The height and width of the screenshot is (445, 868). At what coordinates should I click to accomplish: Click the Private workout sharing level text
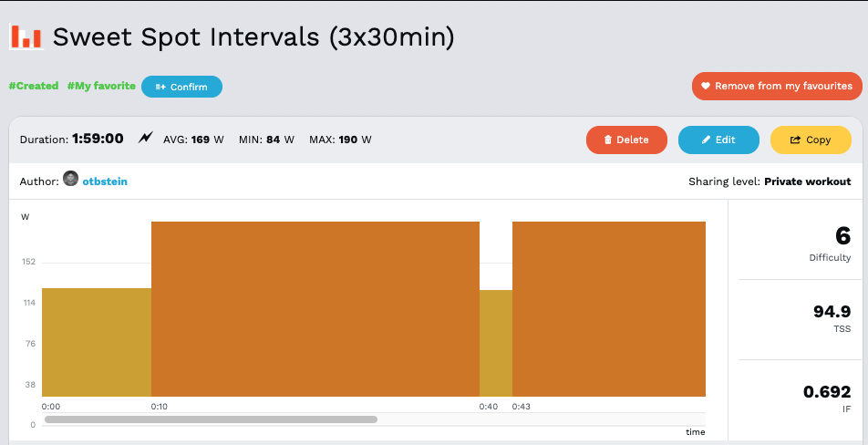[x=807, y=181]
